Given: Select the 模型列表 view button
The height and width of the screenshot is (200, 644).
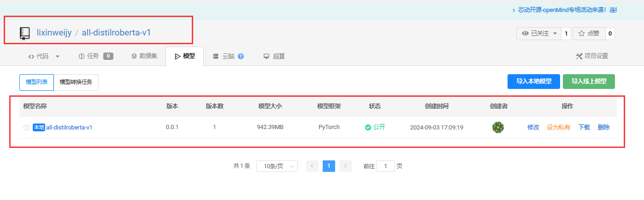Looking at the screenshot, I should click(x=36, y=82).
